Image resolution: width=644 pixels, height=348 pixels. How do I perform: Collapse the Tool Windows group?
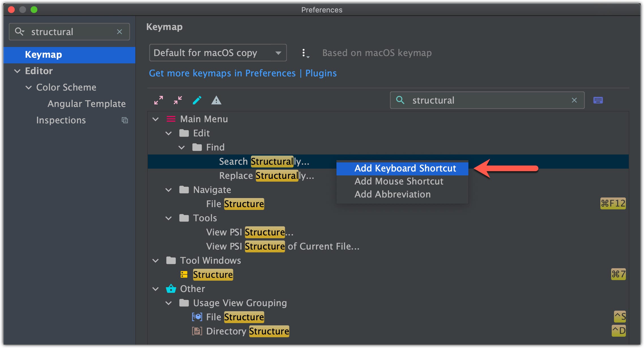[x=155, y=261]
